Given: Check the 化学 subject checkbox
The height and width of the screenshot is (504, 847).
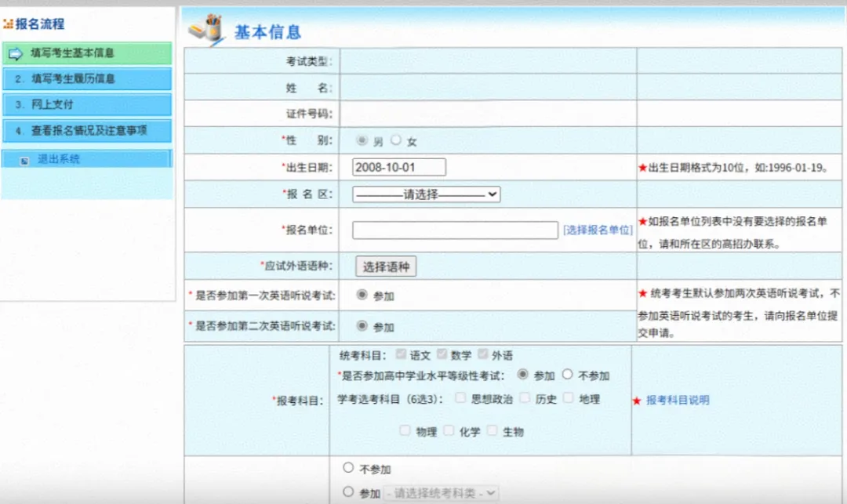Looking at the screenshot, I should (x=449, y=430).
